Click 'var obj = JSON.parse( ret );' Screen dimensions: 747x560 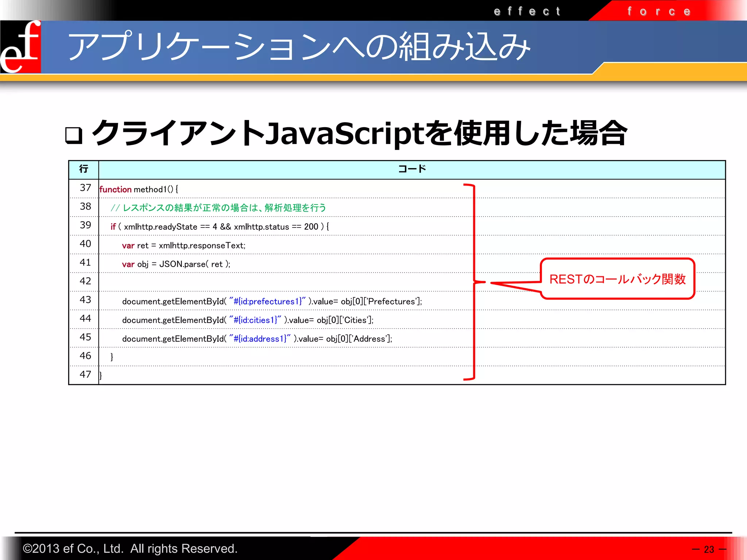point(176,264)
